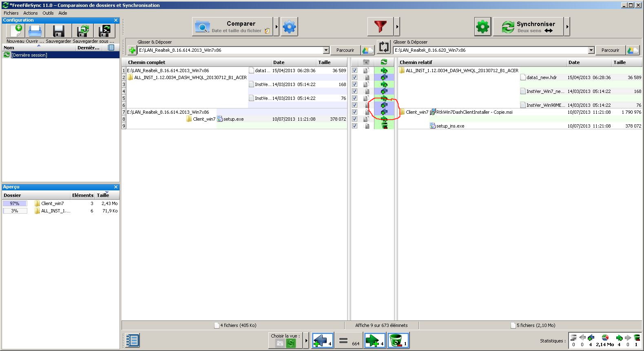
Task: Click the copy-to-left action icon on row 2
Action: coord(384,77)
